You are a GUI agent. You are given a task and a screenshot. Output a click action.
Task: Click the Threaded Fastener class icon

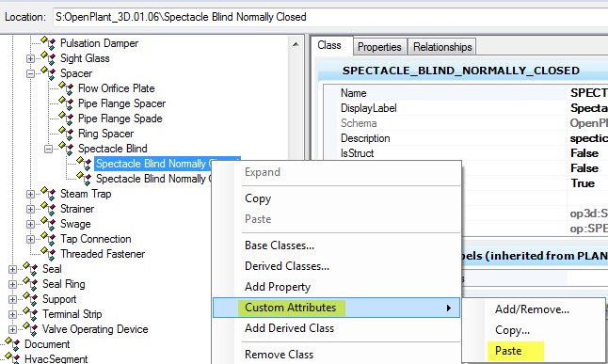pos(48,254)
